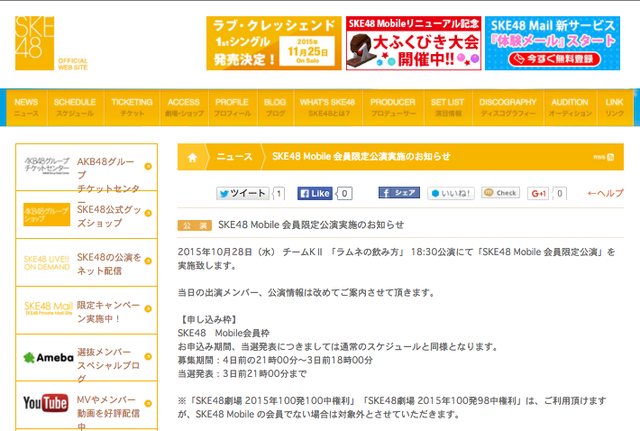Image resolution: width=640 pixels, height=431 pixels.
Task: Open the LINK navigation tab
Action: coord(615,107)
